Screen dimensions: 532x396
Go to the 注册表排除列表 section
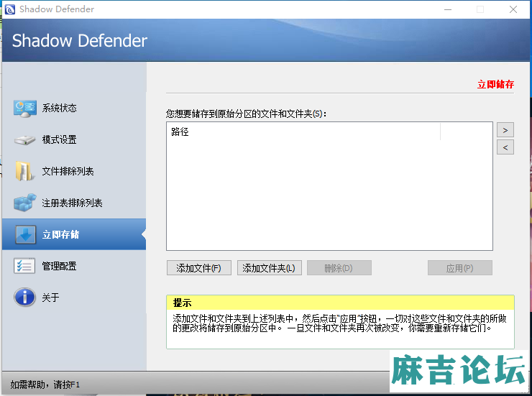pos(74,203)
